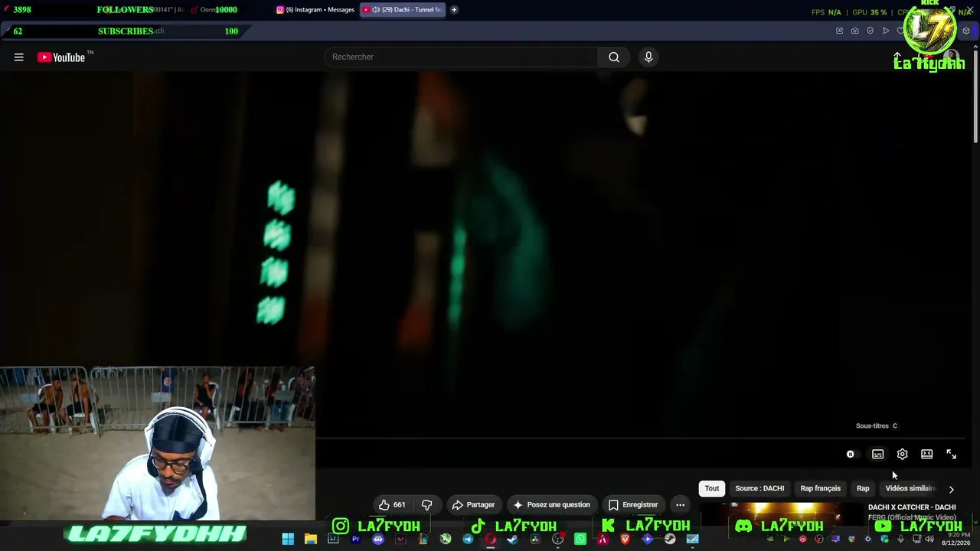The height and width of the screenshot is (551, 980).
Task: Open a new browser tab
Action: pos(454,10)
